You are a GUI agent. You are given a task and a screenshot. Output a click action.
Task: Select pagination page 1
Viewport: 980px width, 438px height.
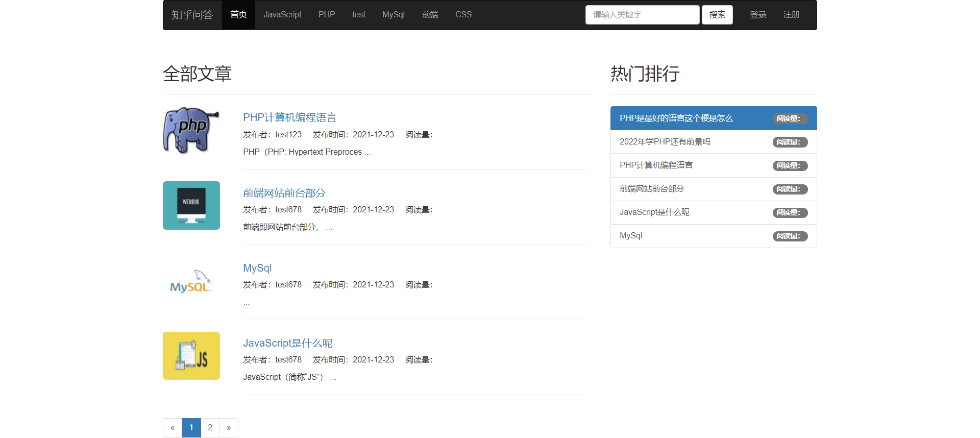click(191, 428)
